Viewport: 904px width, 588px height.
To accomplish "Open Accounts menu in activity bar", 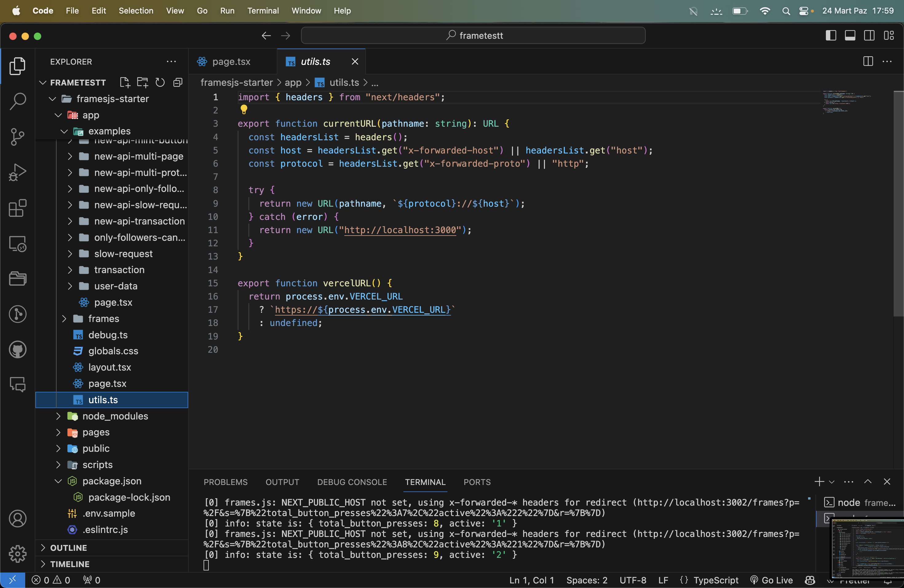I will pos(18,518).
